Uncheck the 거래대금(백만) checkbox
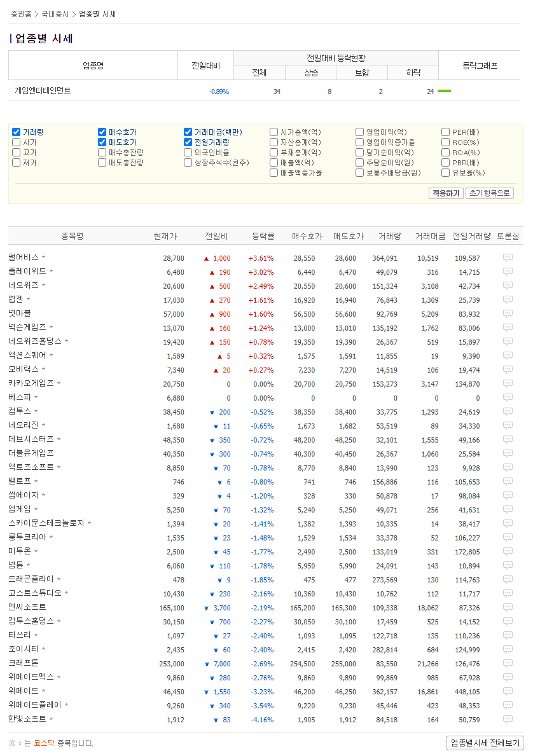The width and height of the screenshot is (533, 756). pyautogui.click(x=188, y=132)
